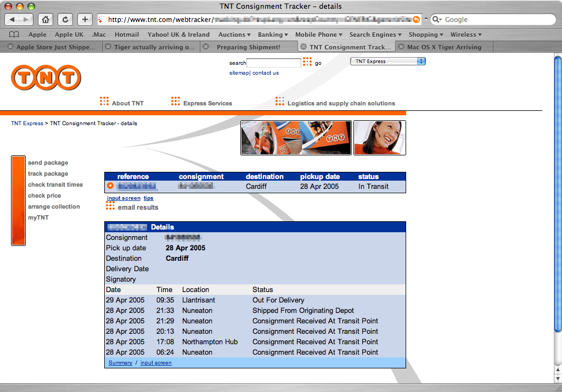Close the Preparing Shipment tab

click(x=206, y=47)
